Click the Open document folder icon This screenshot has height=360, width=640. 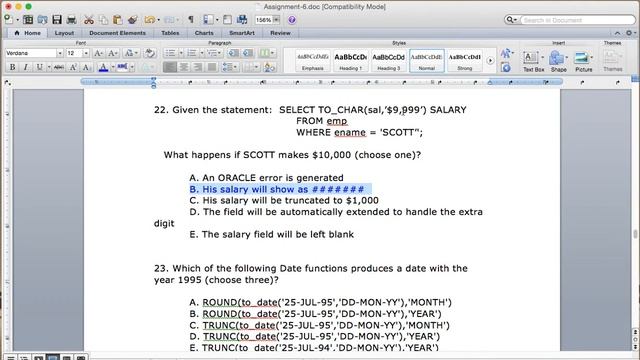click(42, 20)
